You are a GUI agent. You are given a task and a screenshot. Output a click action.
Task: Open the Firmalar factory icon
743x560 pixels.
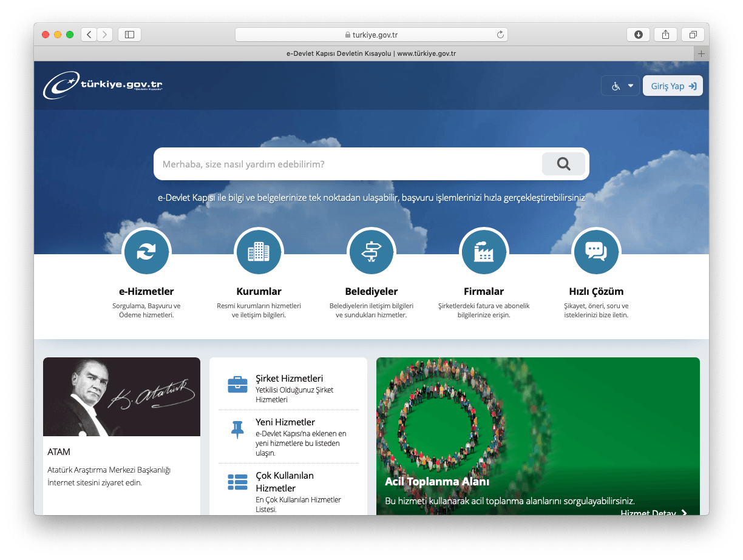(484, 251)
